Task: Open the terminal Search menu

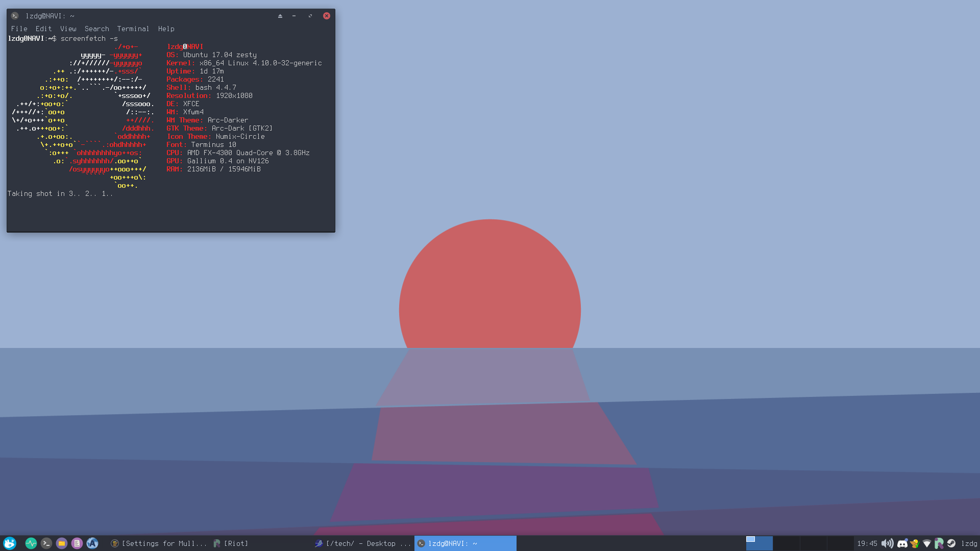Action: point(96,29)
